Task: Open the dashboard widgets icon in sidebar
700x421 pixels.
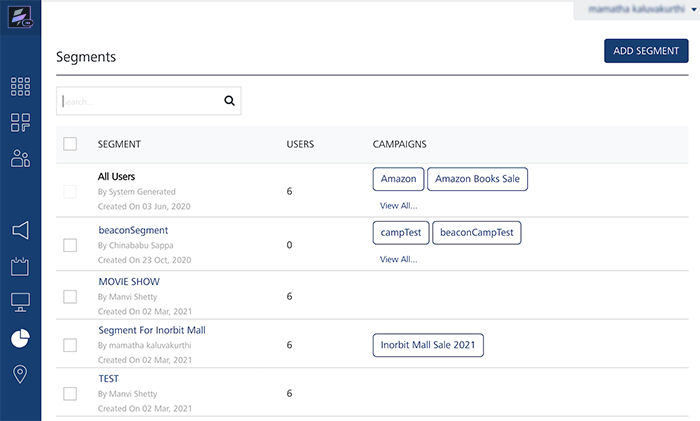Action: click(20, 123)
